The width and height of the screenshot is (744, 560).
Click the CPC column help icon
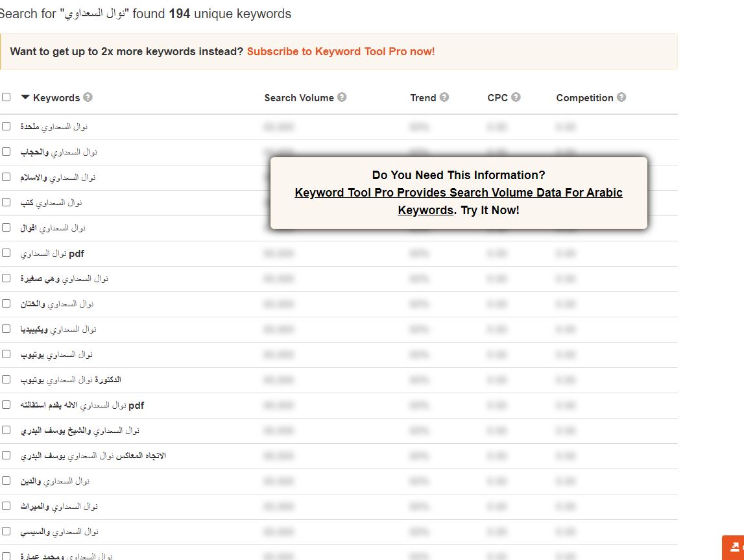tap(516, 97)
